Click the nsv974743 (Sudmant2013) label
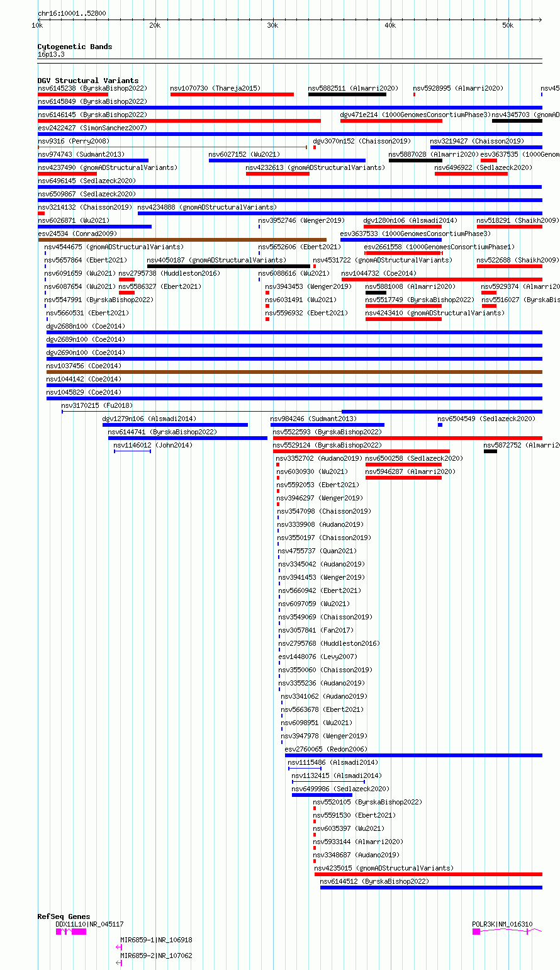This screenshot has width=560, height=970. click(x=81, y=155)
